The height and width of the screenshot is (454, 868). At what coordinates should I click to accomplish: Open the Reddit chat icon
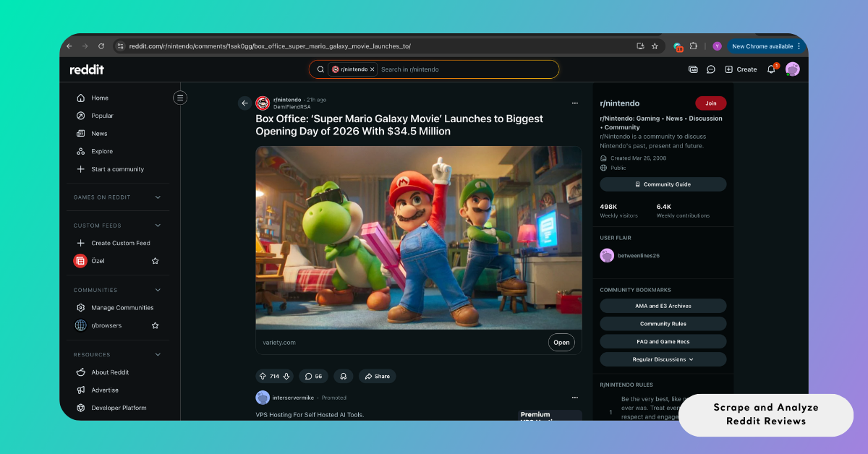711,69
